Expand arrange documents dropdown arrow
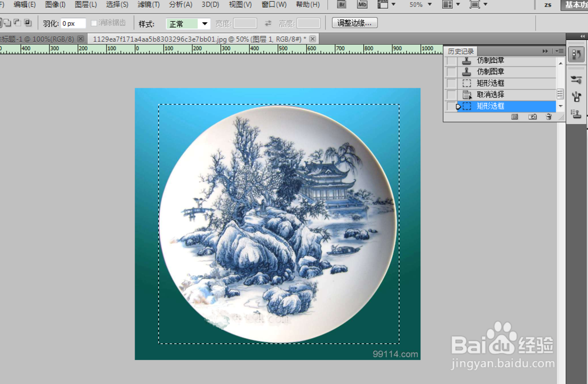This screenshot has width=588, height=384. pyautogui.click(x=458, y=5)
